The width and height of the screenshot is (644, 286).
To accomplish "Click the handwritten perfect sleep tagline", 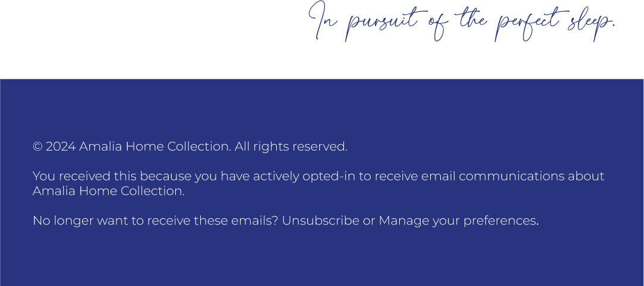I will (462, 21).
